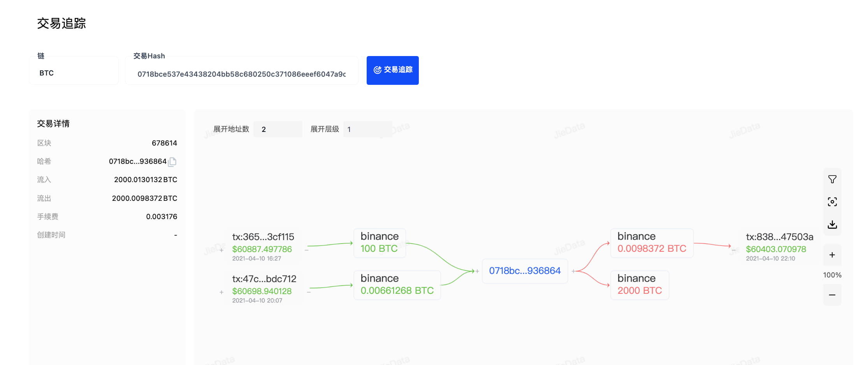Expand outputs of center node 0718bc...936864
This screenshot has width=868, height=365.
573,271
